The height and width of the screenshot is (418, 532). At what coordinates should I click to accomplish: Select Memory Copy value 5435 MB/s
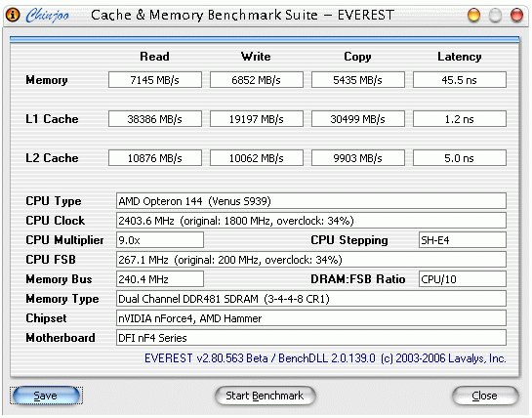pos(358,80)
